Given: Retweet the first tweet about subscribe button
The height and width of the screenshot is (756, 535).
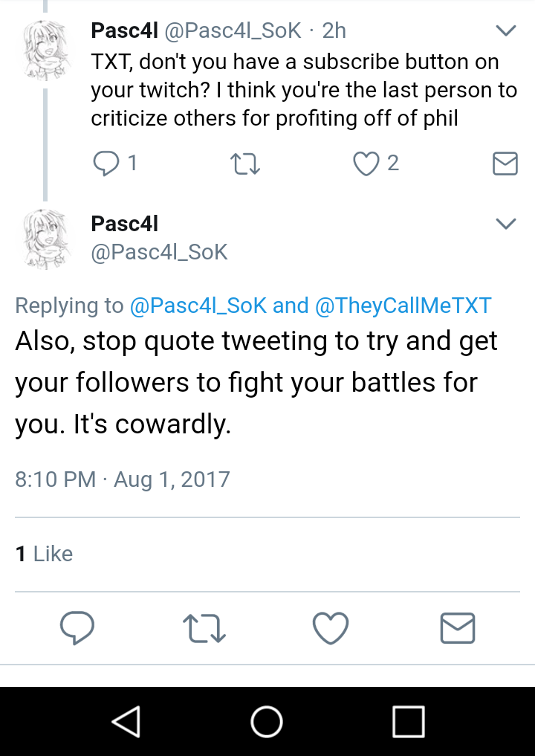Looking at the screenshot, I should [x=245, y=164].
